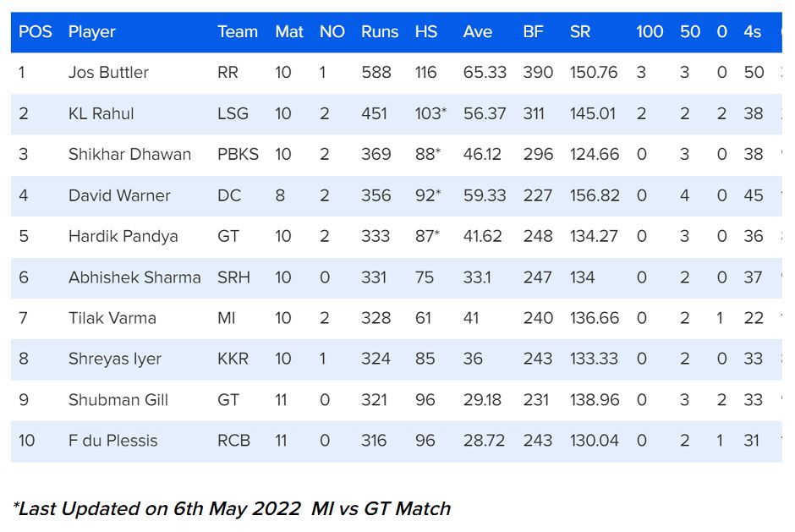
Task: Sort table by the Runs column header
Action: (x=379, y=32)
